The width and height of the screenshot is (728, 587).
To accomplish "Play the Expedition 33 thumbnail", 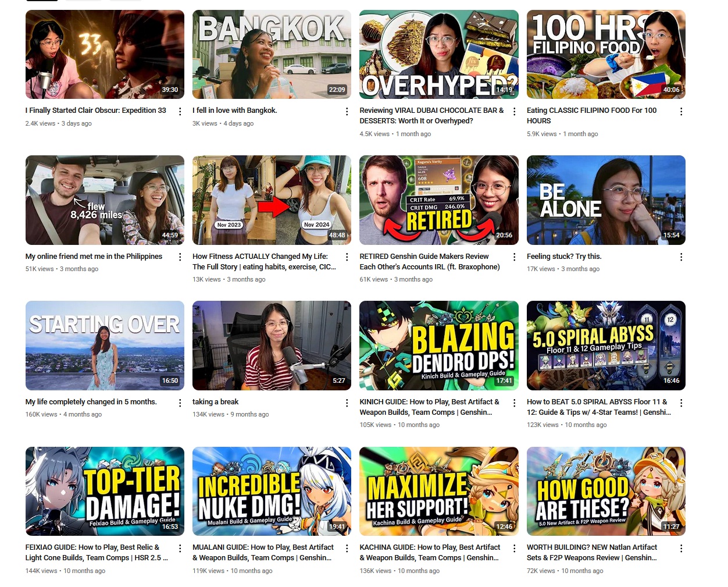I will click(x=105, y=54).
